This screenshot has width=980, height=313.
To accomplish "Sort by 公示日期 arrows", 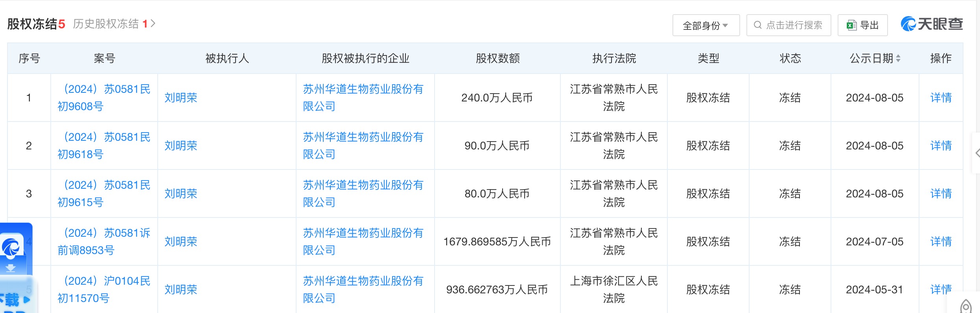I will coord(898,59).
